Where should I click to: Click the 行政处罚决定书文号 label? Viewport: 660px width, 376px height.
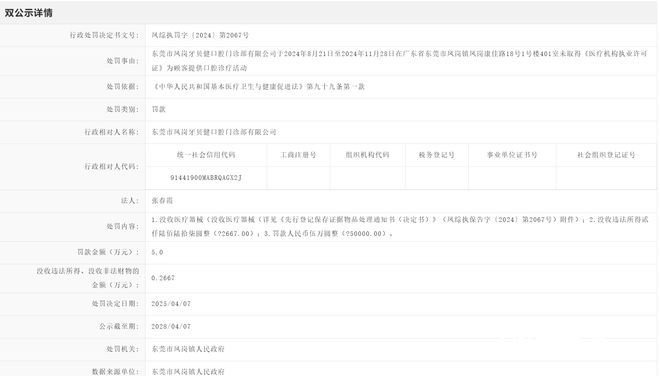104,35
